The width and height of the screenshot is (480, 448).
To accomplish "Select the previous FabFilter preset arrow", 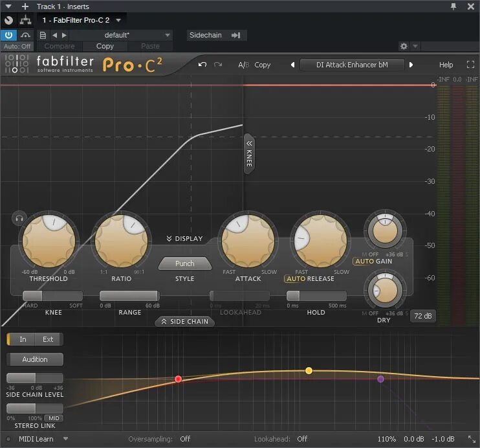I will click(292, 65).
